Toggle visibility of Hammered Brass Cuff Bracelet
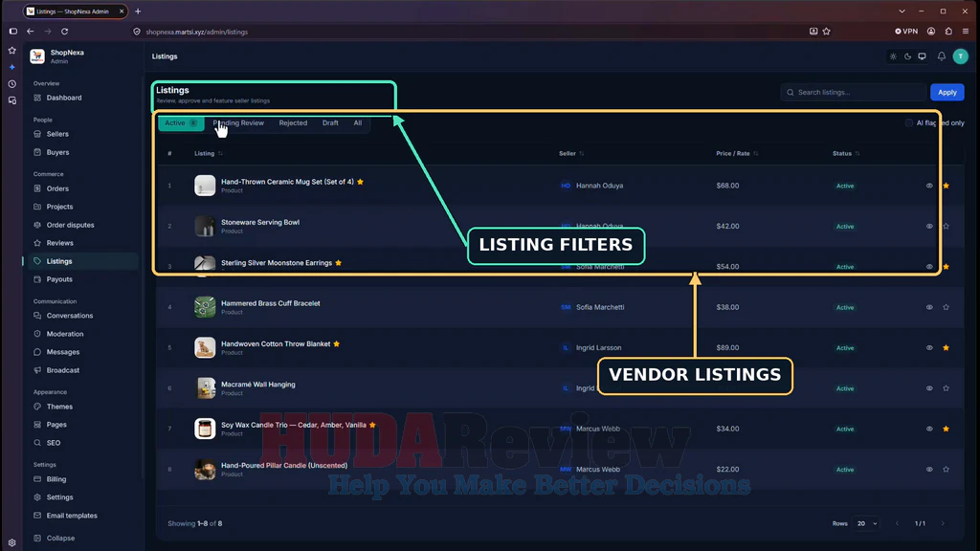Screen dimensions: 980x551 coord(929,307)
